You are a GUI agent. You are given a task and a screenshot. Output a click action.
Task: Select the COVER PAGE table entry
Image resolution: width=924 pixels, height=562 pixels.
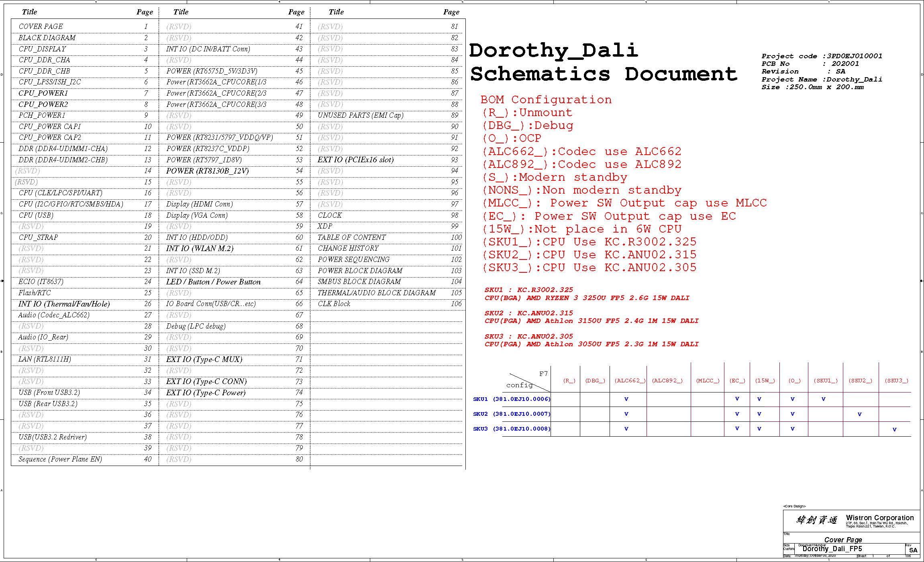[x=41, y=27]
